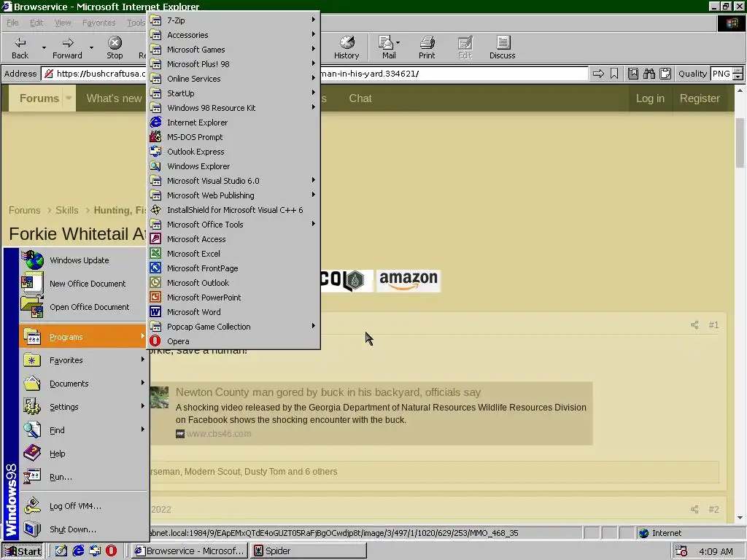Select Windows Update in Start menu
Viewport: 747px width, 560px height.
[83, 260]
